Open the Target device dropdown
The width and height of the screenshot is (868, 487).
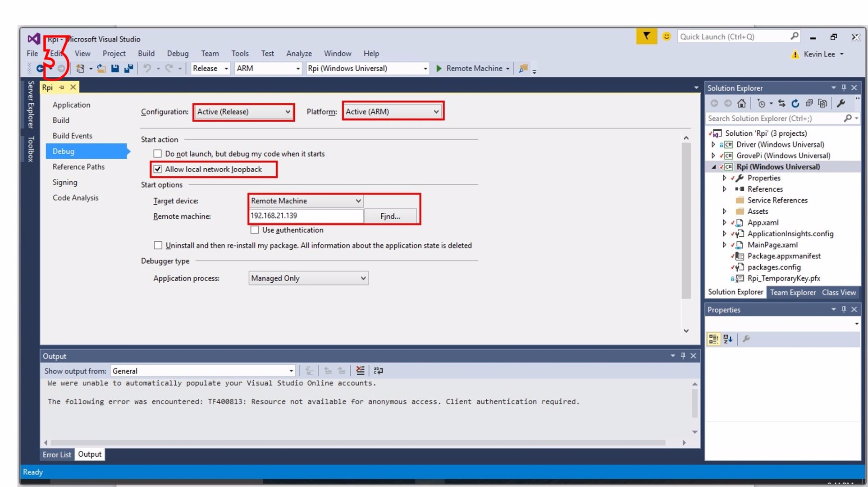click(x=306, y=201)
